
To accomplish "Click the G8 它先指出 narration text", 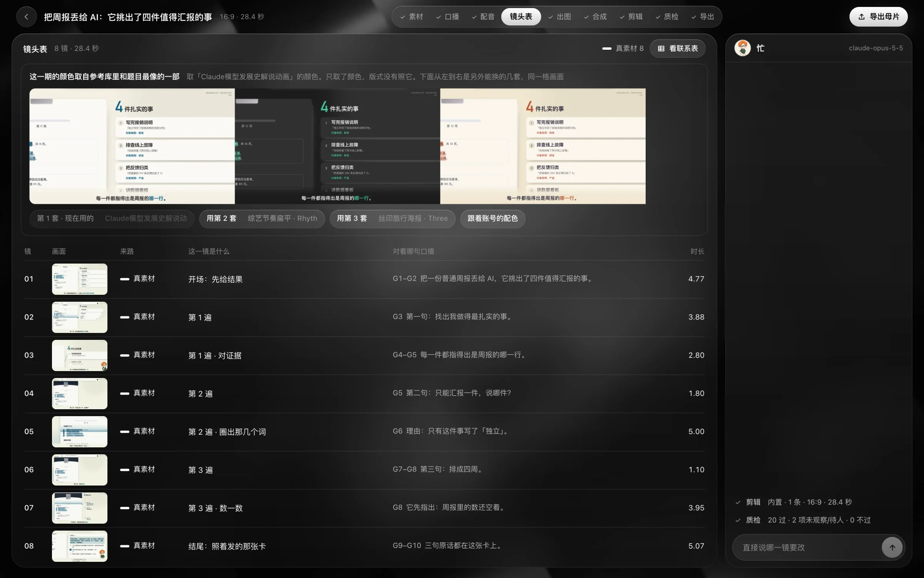I will coord(449,507).
